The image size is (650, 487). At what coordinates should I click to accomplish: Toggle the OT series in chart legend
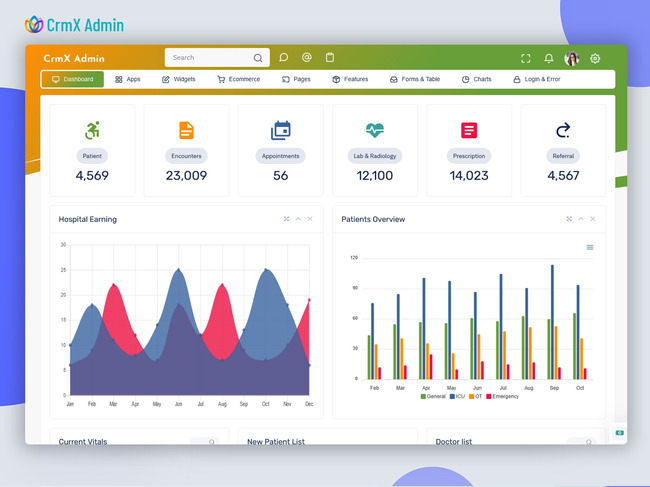(x=476, y=397)
